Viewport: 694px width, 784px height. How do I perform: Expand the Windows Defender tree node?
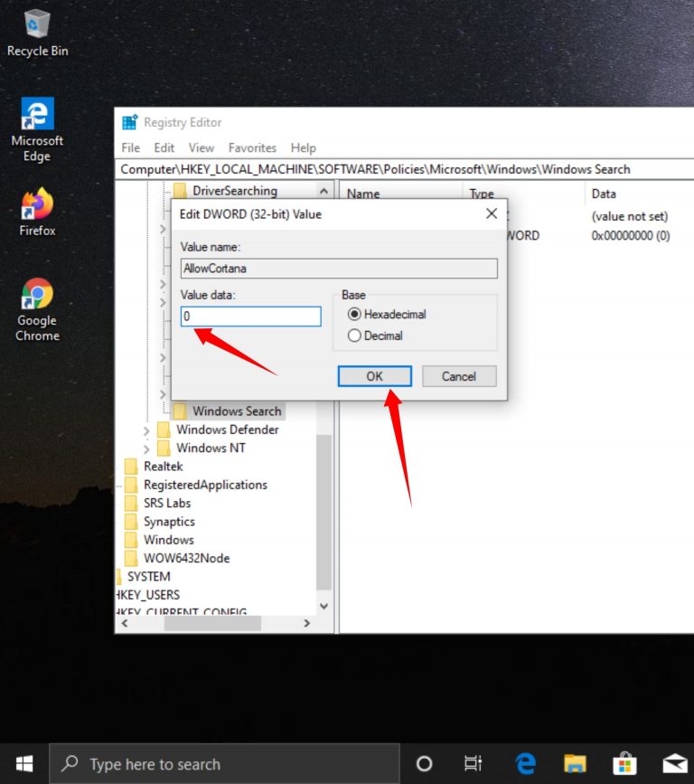tap(146, 430)
